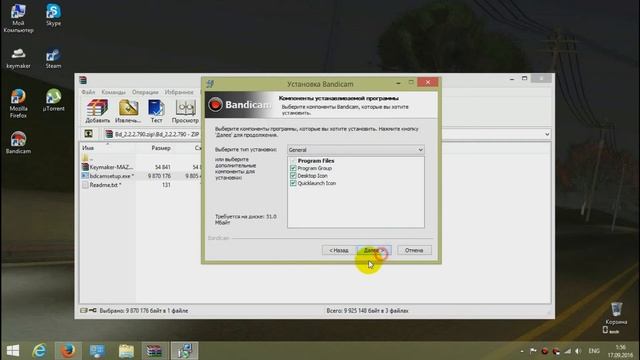Click the drive icon in WinRAR status bar

[84, 311]
